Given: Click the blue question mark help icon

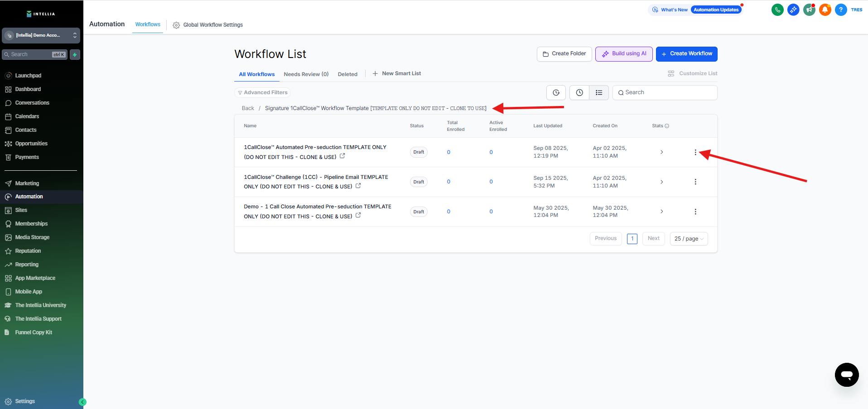Looking at the screenshot, I should point(841,10).
